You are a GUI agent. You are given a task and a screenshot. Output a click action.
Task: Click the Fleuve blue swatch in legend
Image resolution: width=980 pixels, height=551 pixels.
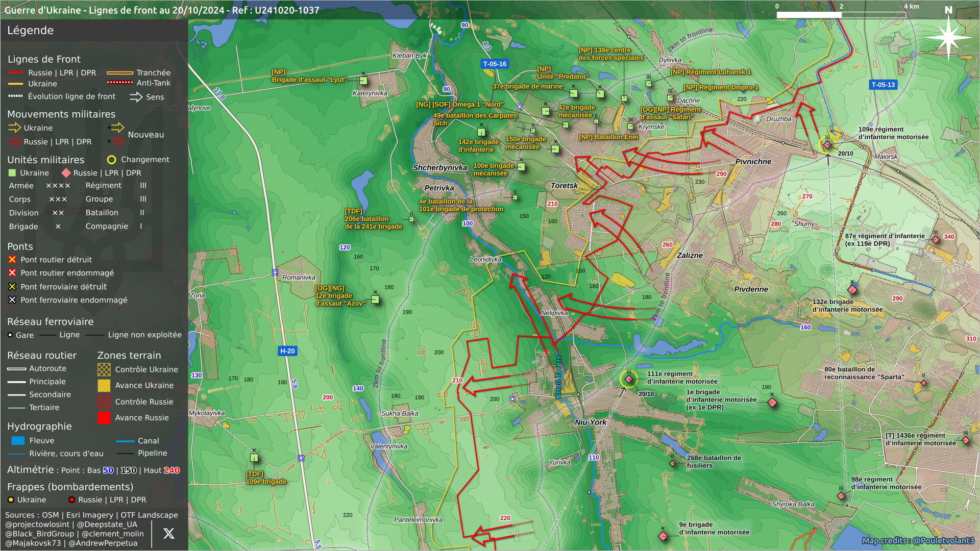18,441
